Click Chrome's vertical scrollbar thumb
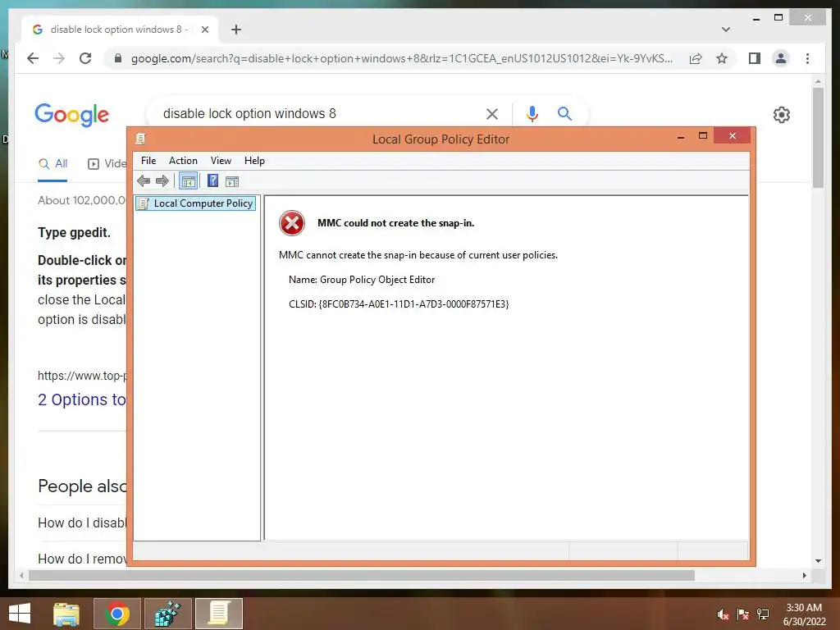This screenshot has height=630, width=840. pyautogui.click(x=818, y=137)
